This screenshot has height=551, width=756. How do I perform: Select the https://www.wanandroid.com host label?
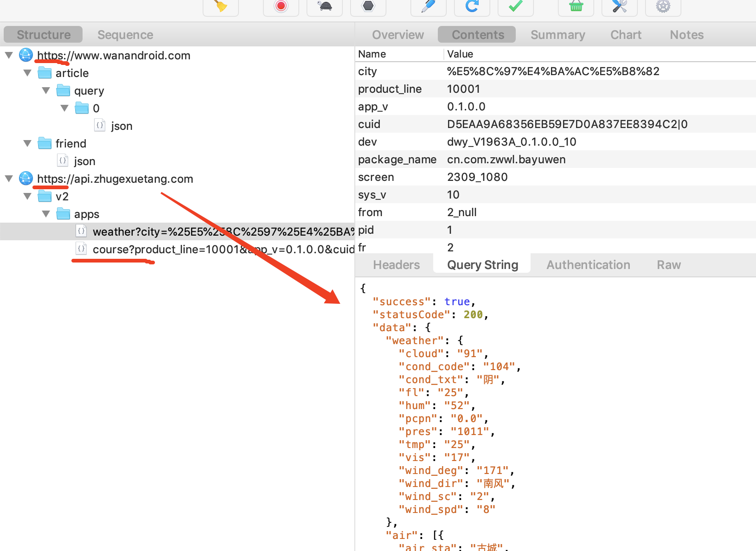click(114, 55)
